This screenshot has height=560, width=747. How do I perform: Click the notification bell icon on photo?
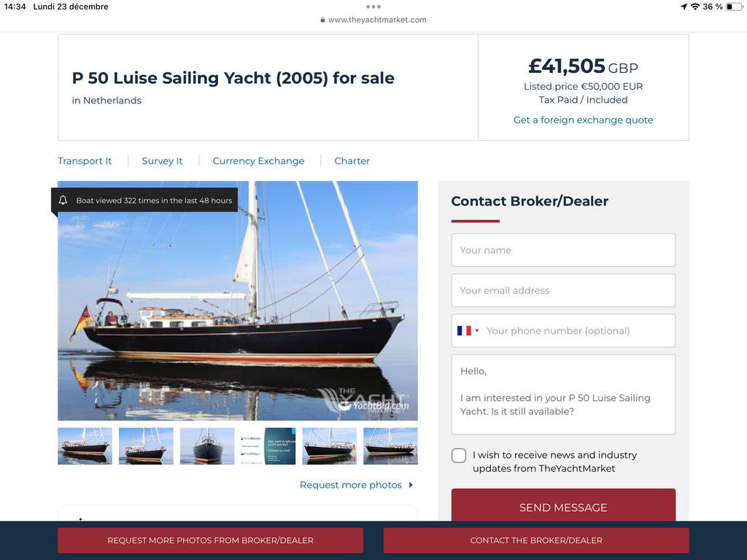[63, 200]
